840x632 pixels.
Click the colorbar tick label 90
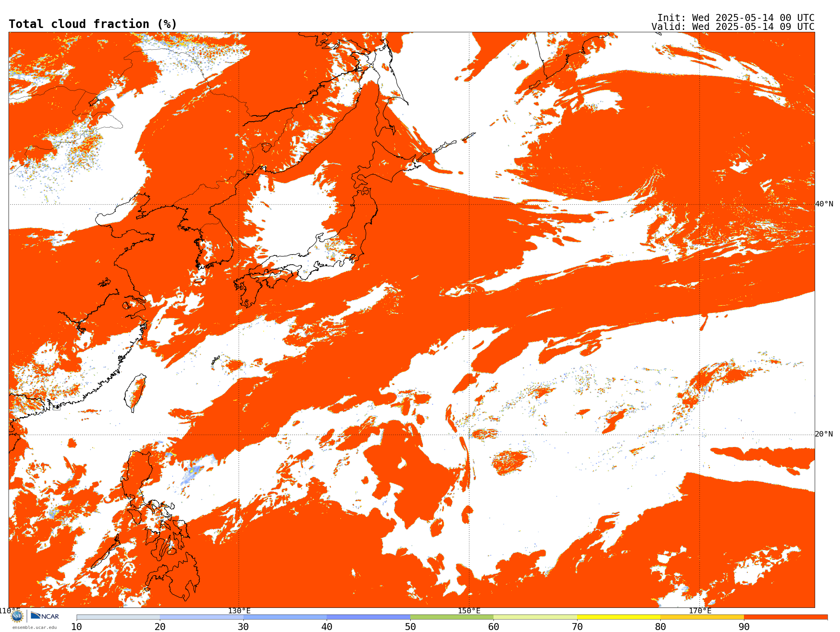pos(744,627)
